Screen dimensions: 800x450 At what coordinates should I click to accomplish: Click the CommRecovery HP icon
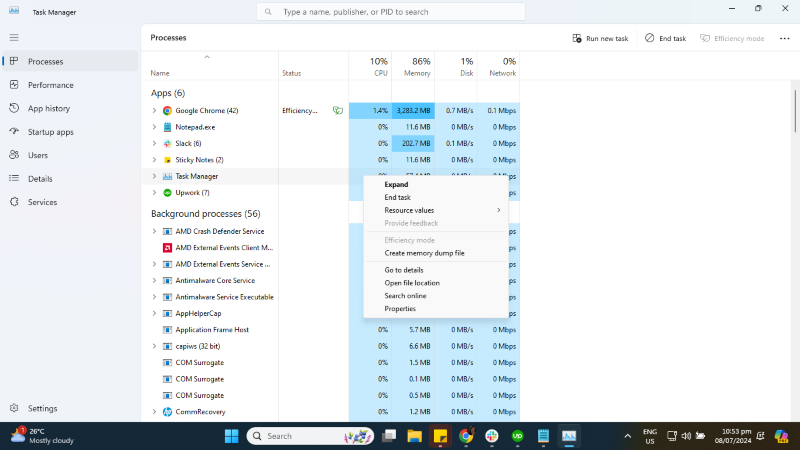(x=167, y=412)
